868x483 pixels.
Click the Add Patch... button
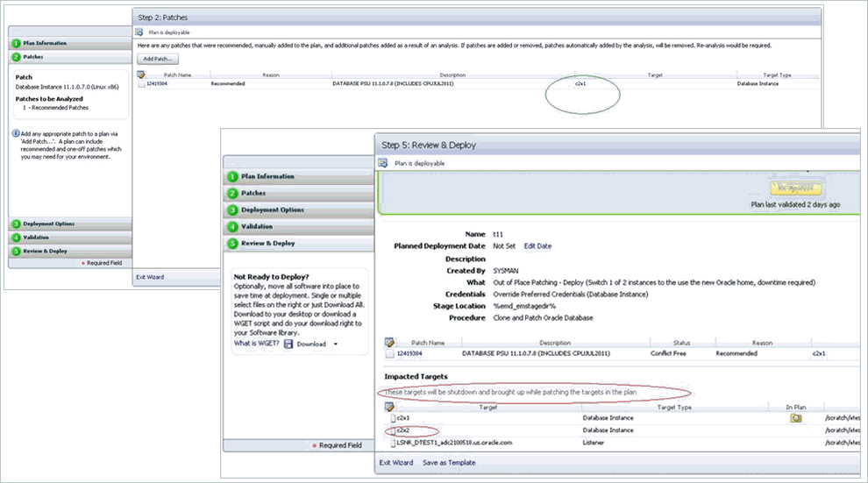(x=158, y=60)
